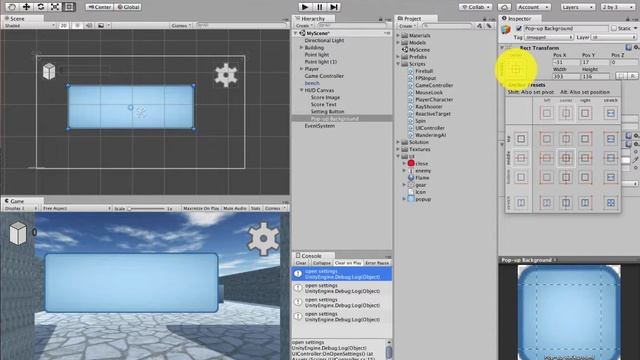Viewport: 640px width, 360px height.
Task: Open the Display 1 dropdown
Action: pyautogui.click(x=20, y=208)
